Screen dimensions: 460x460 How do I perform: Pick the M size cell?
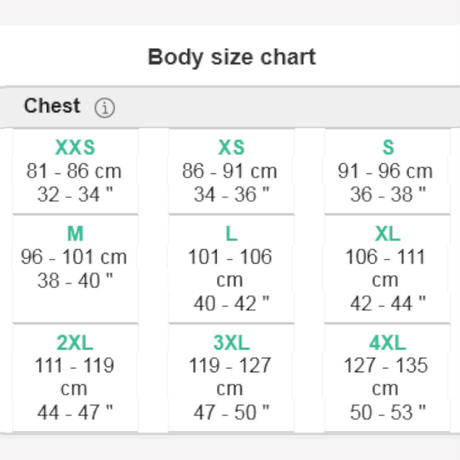pos(75,269)
